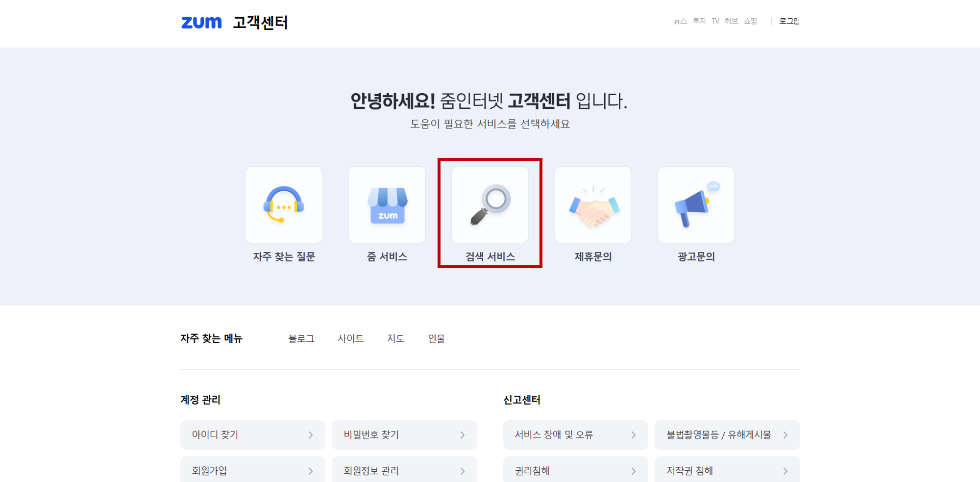Viewport: 980px width, 482px height.
Task: Open the 아이디 찾기 button
Action: [253, 435]
